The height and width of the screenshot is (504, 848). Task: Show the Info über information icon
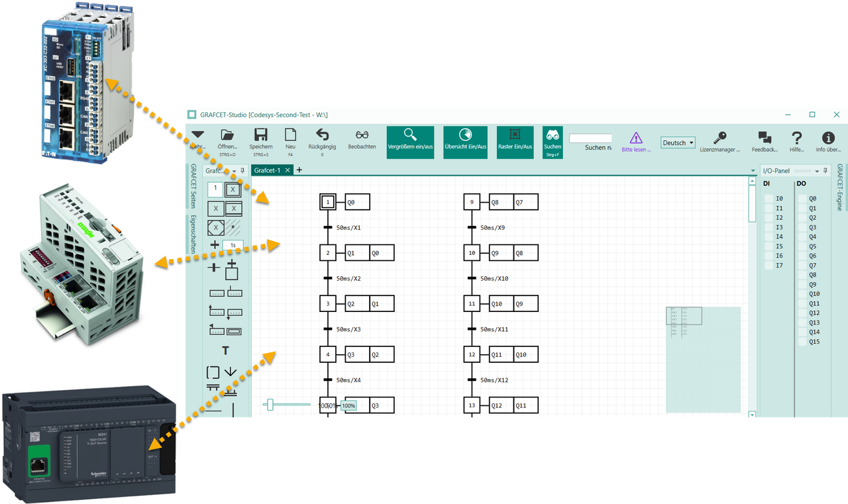coord(828,137)
